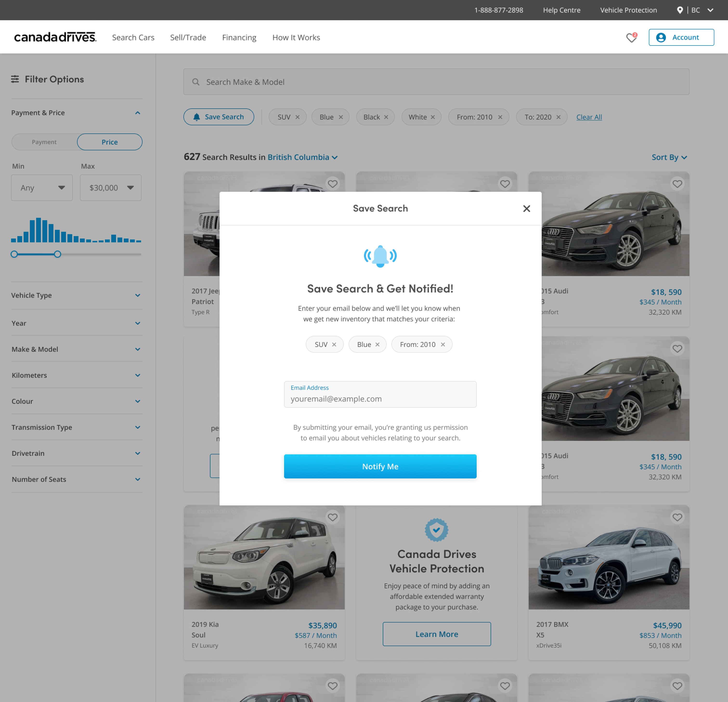Image resolution: width=728 pixels, height=702 pixels.
Task: Remove the SUV chip inside the dialog
Action: 334,344
